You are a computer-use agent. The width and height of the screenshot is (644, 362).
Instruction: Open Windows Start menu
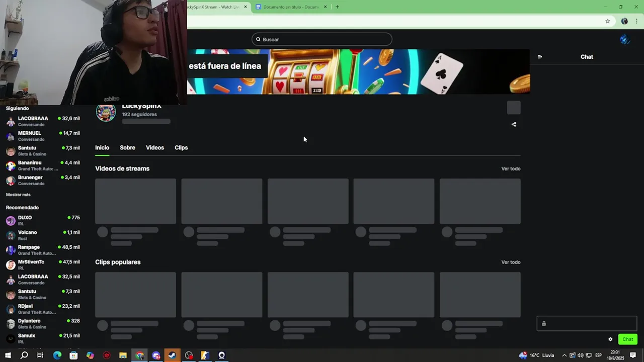click(x=8, y=355)
